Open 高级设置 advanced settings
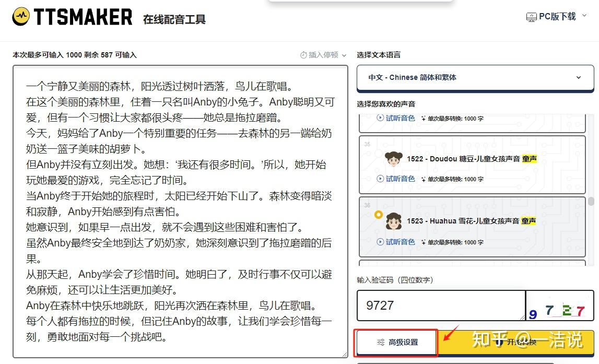The image size is (599, 364). point(396,343)
